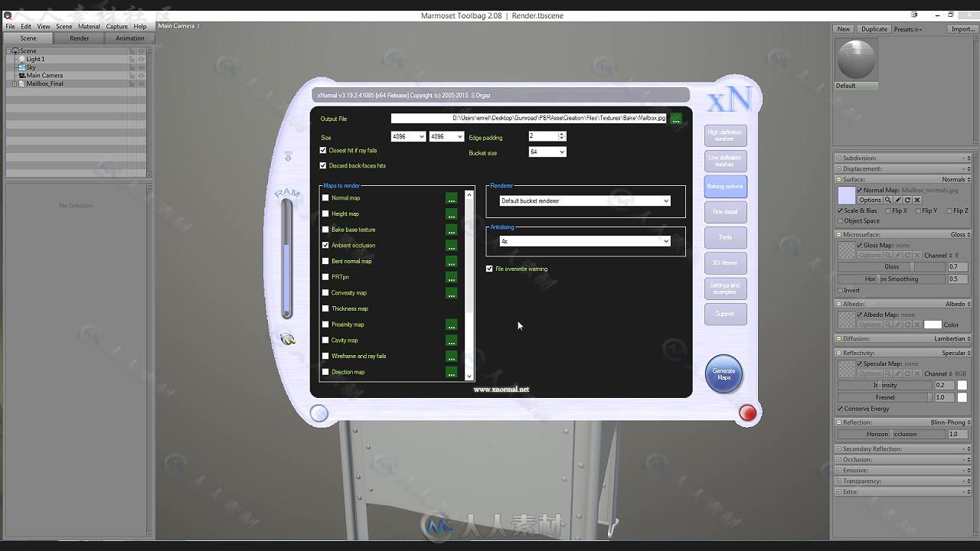Click Generate Maps button
The height and width of the screenshot is (551, 980).
tap(724, 374)
